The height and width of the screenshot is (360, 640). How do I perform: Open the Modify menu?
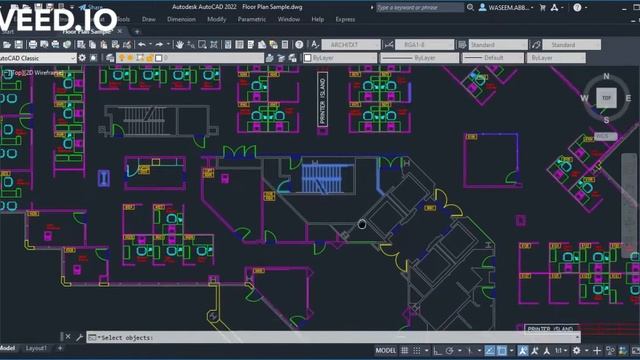click(x=216, y=19)
